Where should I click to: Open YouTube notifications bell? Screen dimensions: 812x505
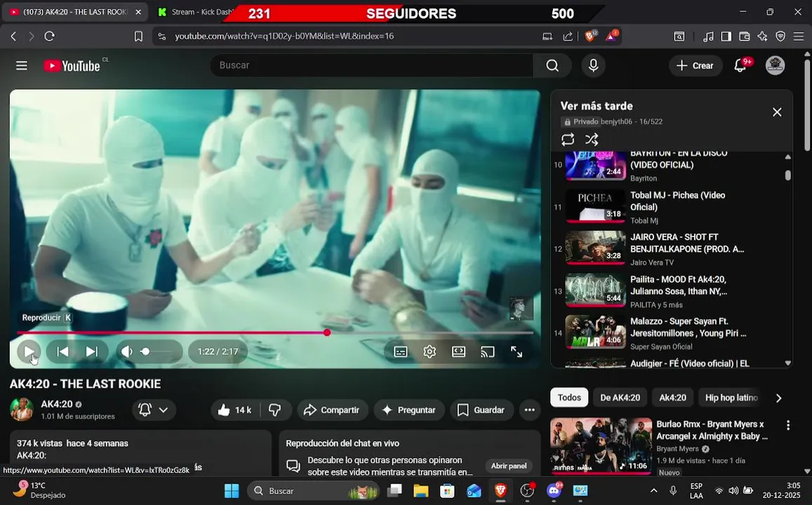[x=740, y=66]
